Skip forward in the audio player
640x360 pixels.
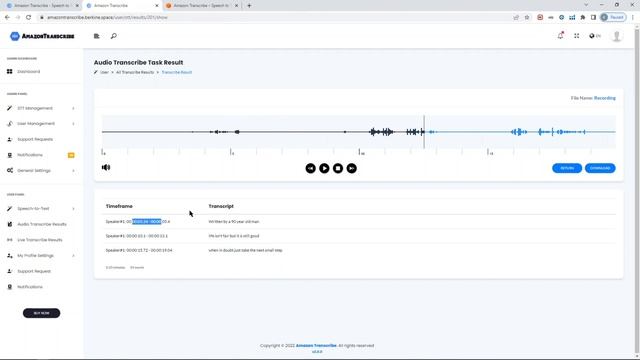(x=351, y=168)
